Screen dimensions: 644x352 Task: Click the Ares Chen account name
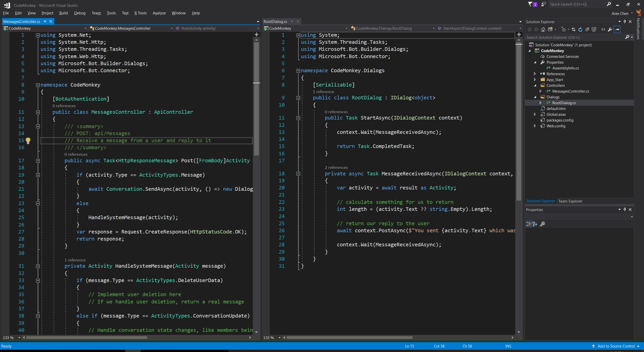[620, 13]
